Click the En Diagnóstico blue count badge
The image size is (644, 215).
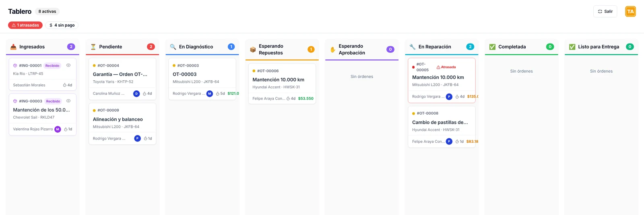click(231, 47)
